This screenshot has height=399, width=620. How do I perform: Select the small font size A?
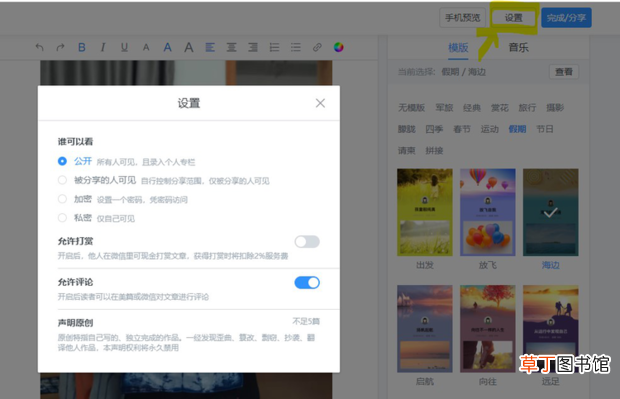tap(146, 48)
